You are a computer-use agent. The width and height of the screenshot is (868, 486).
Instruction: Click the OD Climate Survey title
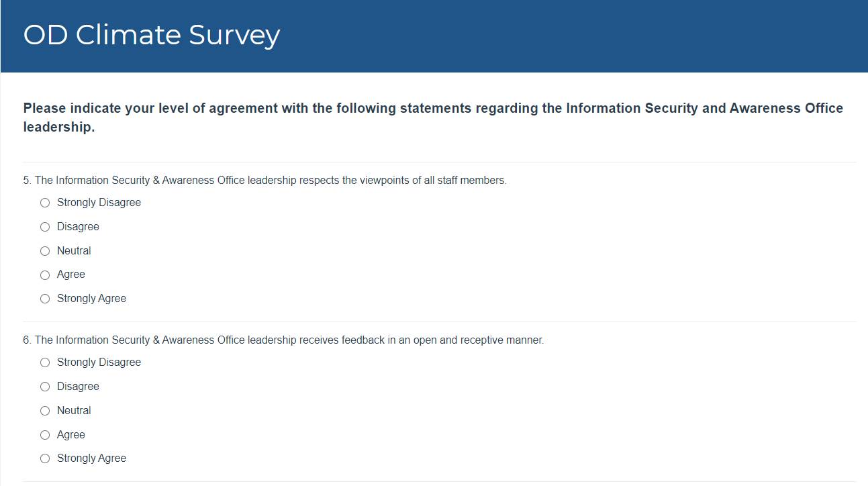pos(151,35)
